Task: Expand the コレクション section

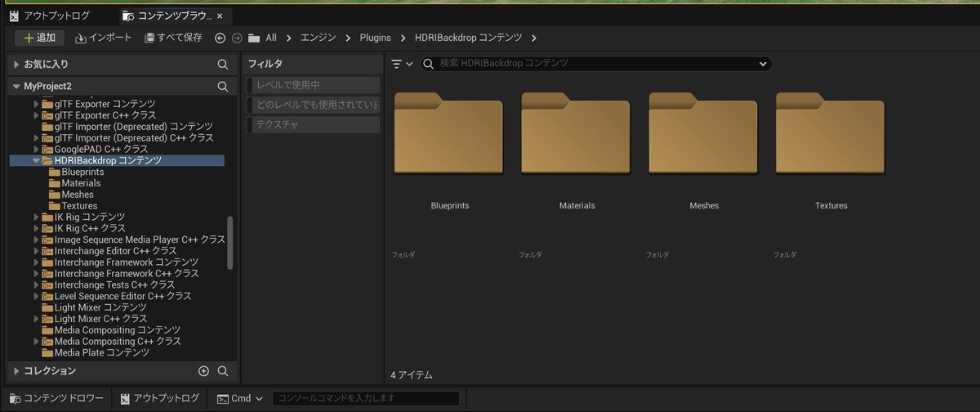Action: click(x=16, y=371)
